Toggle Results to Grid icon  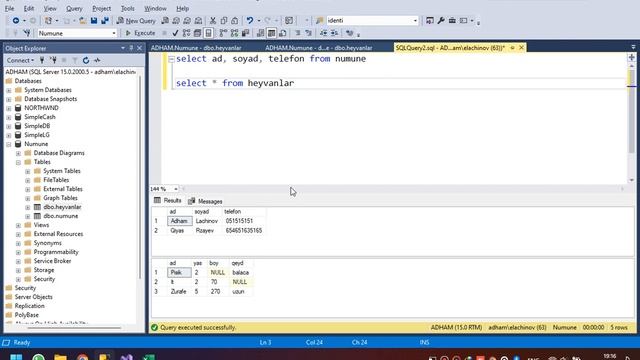coord(271,33)
